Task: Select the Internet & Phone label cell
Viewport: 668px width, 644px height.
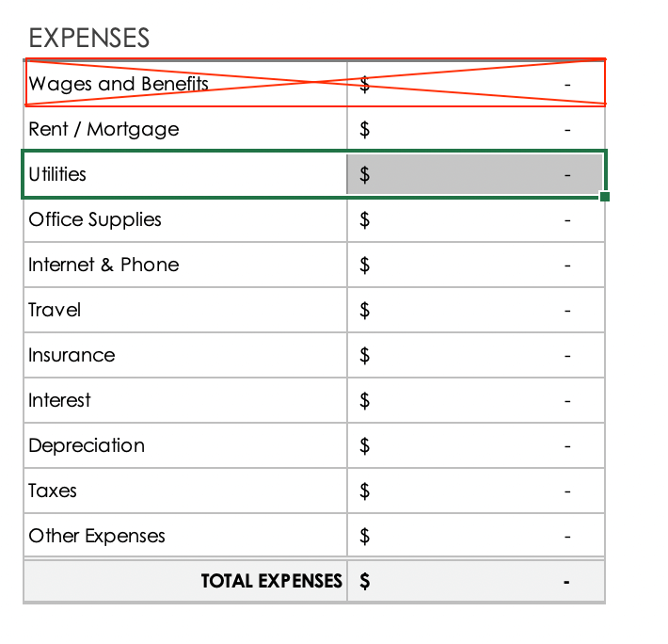Action: [x=185, y=265]
